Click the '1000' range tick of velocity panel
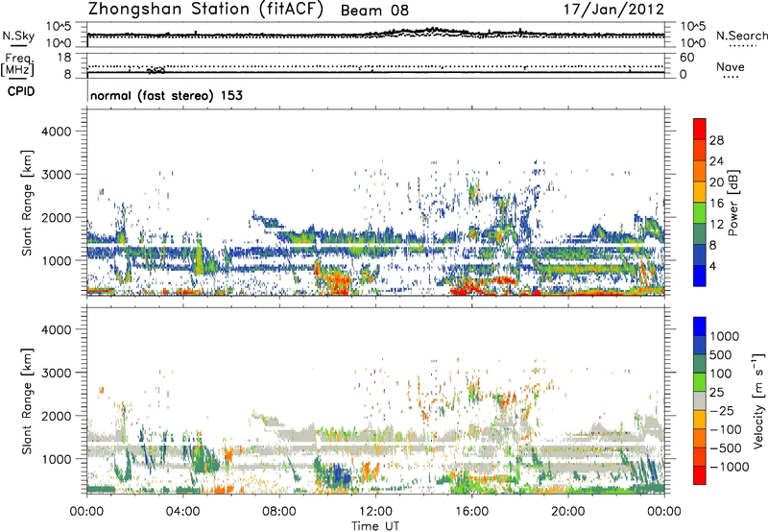 pyautogui.click(x=56, y=459)
